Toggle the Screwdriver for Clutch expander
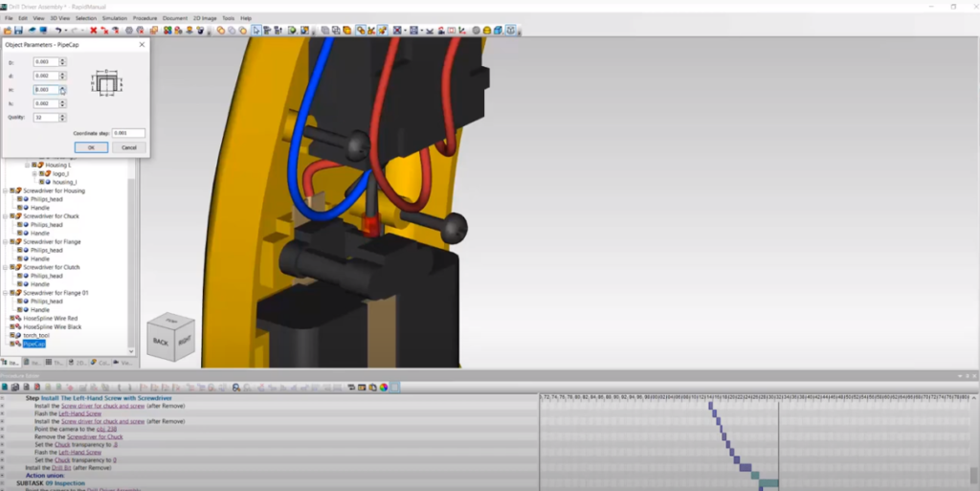This screenshot has width=980, height=491. (5, 267)
